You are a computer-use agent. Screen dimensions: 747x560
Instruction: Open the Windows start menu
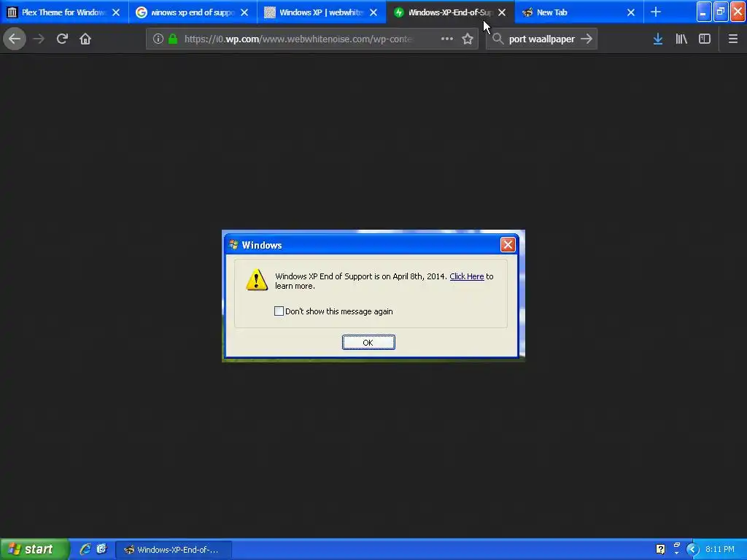coord(34,549)
